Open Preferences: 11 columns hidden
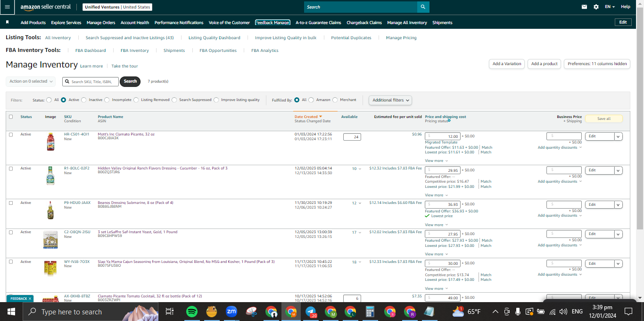This screenshot has height=321, width=644. pyautogui.click(x=597, y=64)
